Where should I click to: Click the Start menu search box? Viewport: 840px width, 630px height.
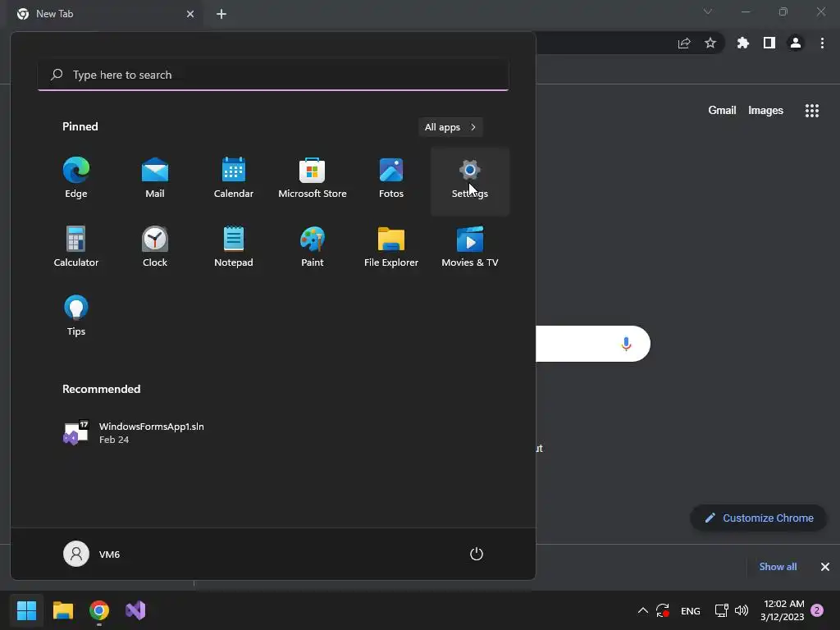[x=273, y=75]
